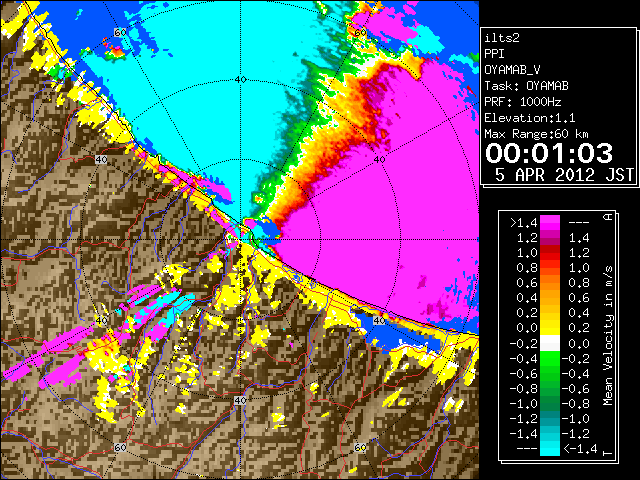Viewport: 640px width, 480px height.
Task: Click the 'T' letter below the legend
Action: point(608,453)
